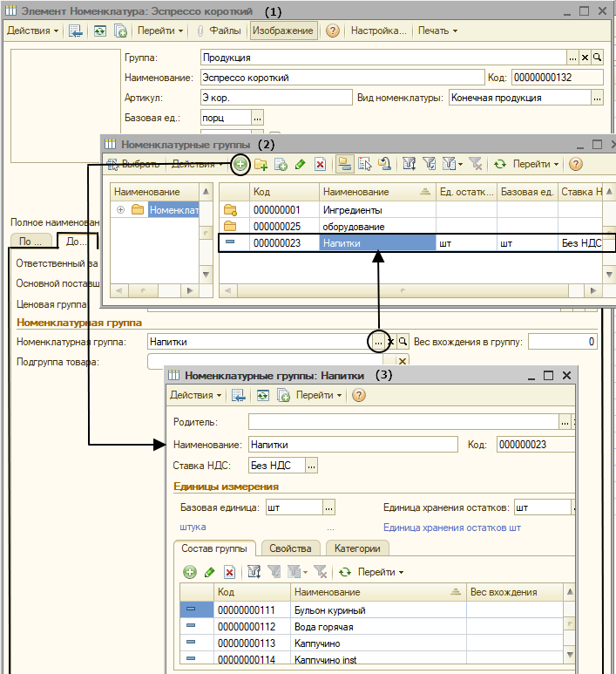The height and width of the screenshot is (674, 616).
Task: Edit item pencil in Состав группы toolbar
Action: click(210, 572)
